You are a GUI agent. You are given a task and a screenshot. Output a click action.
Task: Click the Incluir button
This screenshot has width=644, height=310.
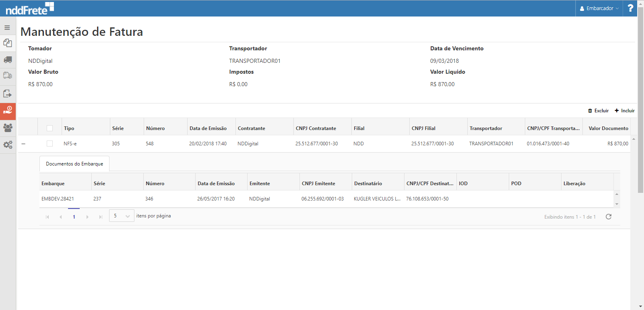point(625,111)
